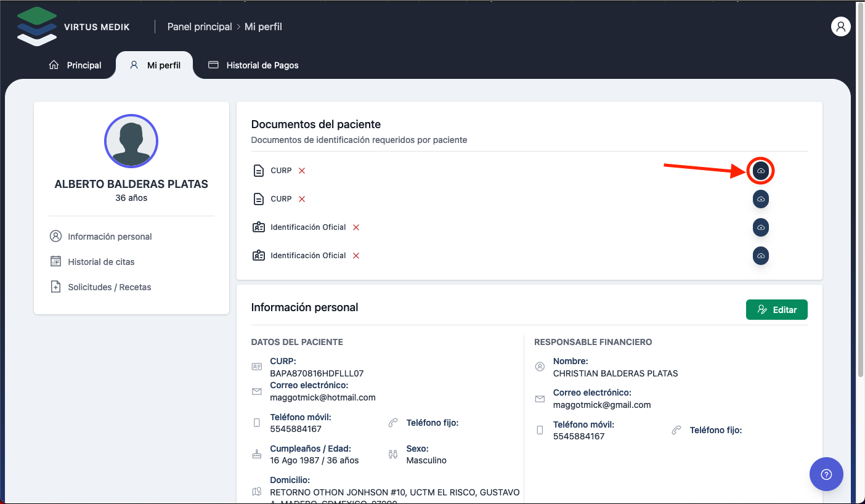Click upload icon for second CURP document
Image resolution: width=865 pixels, height=504 pixels.
coord(760,199)
